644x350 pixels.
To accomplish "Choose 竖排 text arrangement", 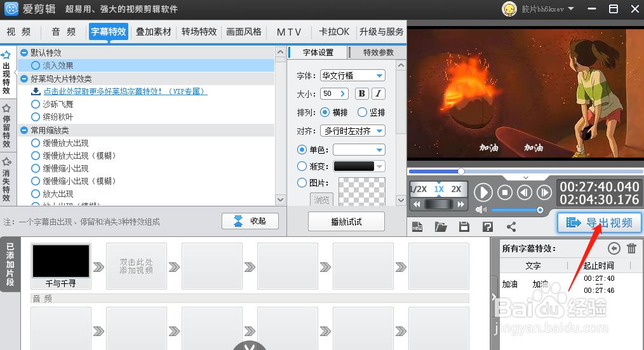I will pos(362,112).
